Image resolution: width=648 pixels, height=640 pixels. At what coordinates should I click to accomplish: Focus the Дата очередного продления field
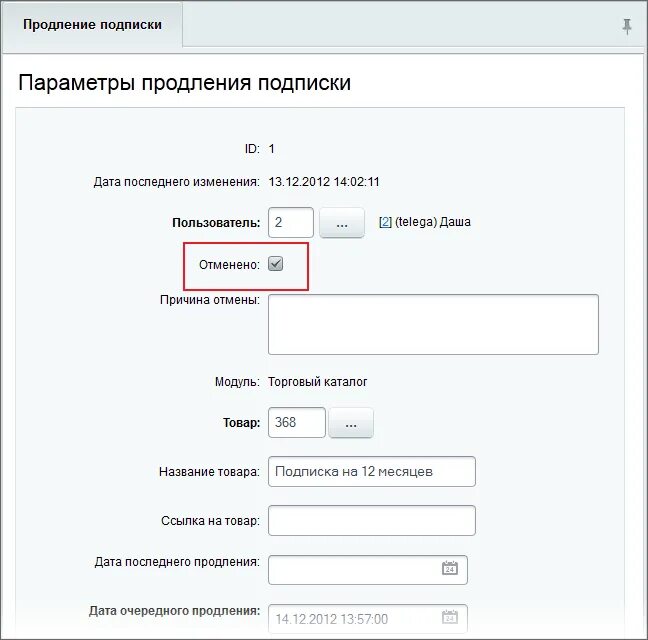(x=368, y=619)
